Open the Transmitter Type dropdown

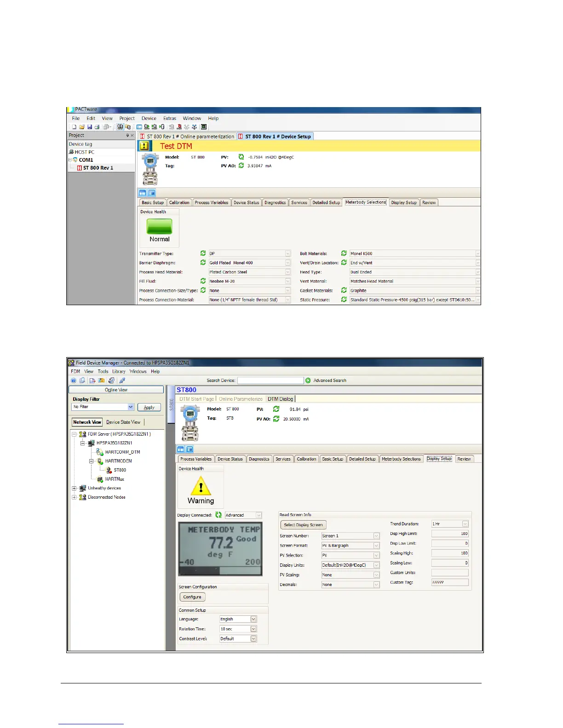point(288,254)
